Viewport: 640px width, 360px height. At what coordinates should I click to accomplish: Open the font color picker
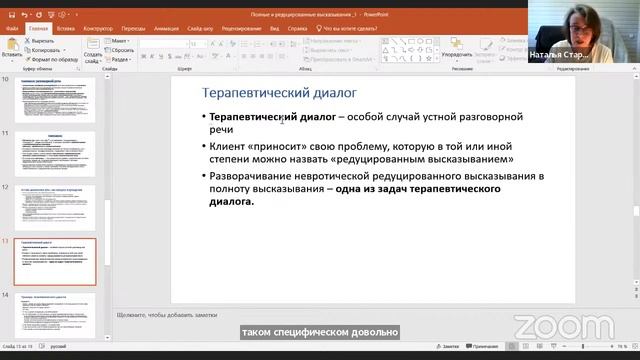point(229,56)
